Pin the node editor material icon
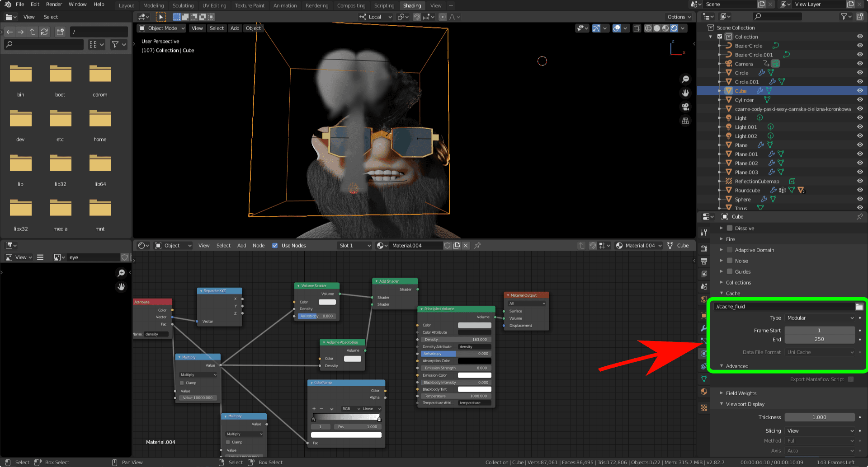The height and width of the screenshot is (467, 868). (x=477, y=246)
